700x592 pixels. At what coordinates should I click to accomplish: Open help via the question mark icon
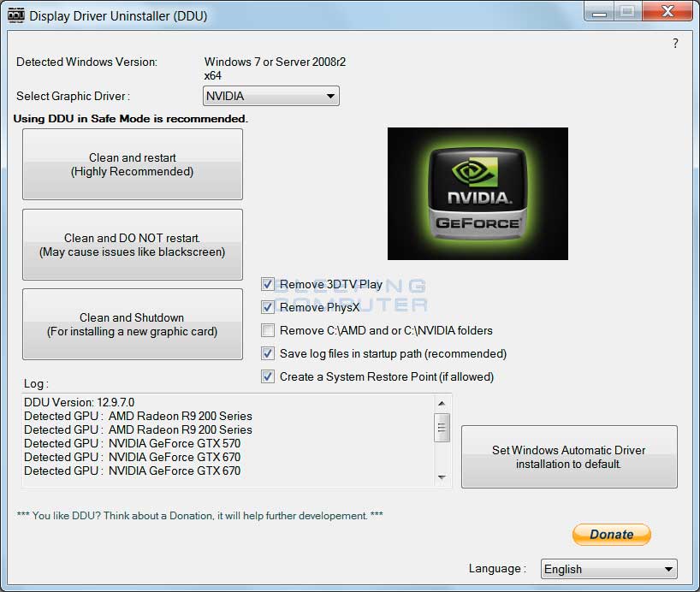coord(674,43)
